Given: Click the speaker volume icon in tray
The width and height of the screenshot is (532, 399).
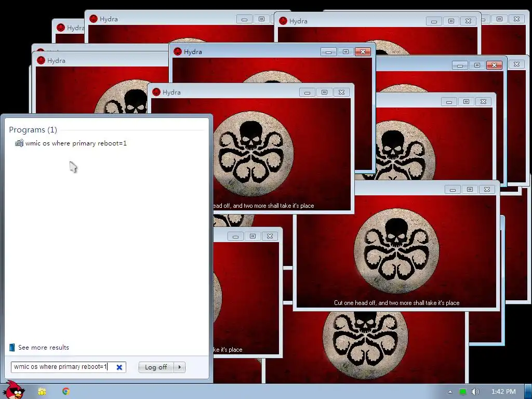Looking at the screenshot, I should point(475,392).
